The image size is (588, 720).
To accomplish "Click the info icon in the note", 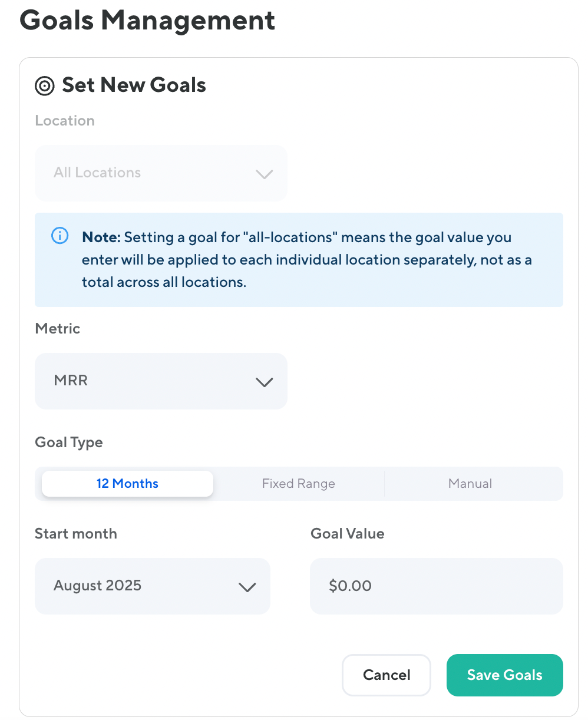I will [x=60, y=236].
